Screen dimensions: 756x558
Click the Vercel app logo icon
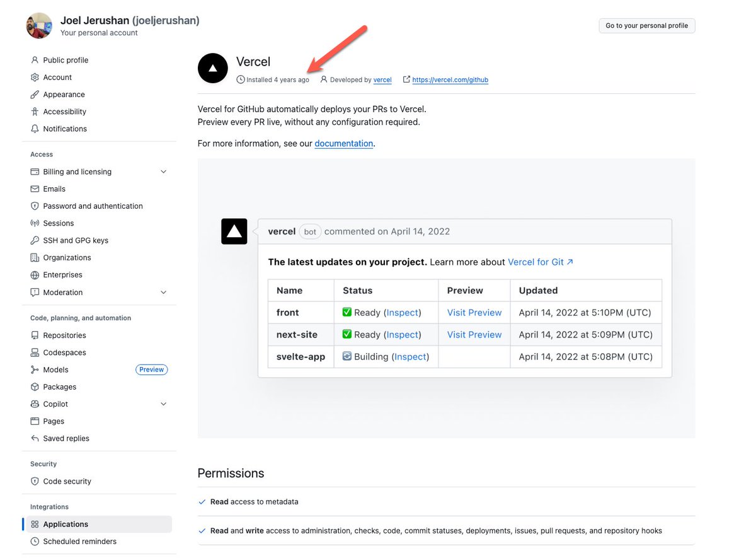(x=212, y=67)
